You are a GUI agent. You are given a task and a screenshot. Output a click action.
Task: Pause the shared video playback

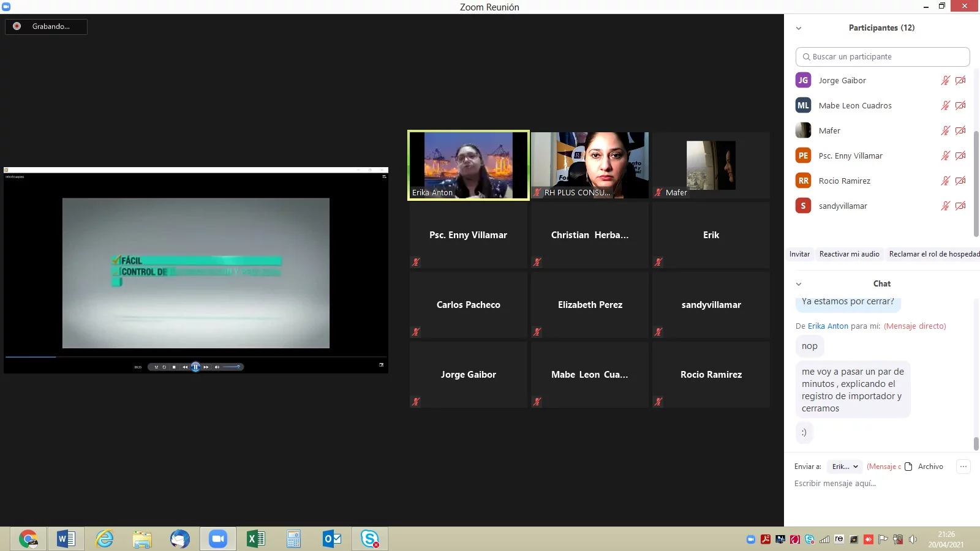(x=195, y=367)
